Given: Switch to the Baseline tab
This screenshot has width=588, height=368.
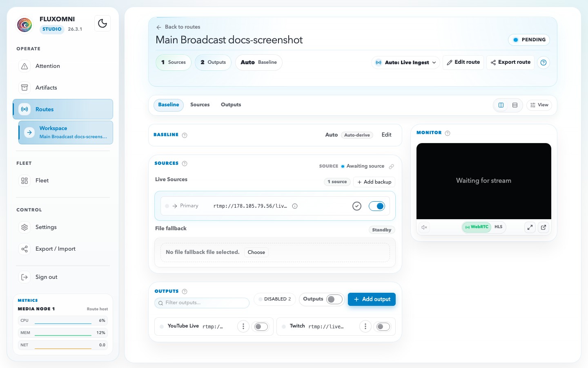Looking at the screenshot, I should [x=169, y=105].
